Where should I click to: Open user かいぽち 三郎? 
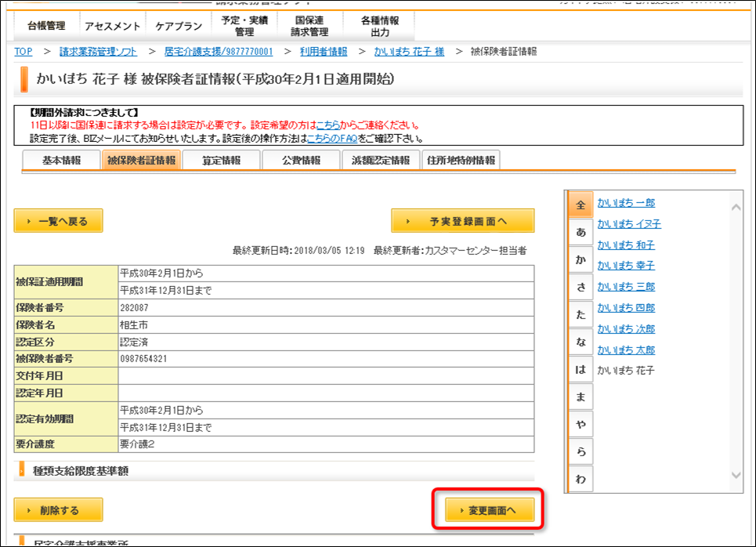pyautogui.click(x=626, y=287)
